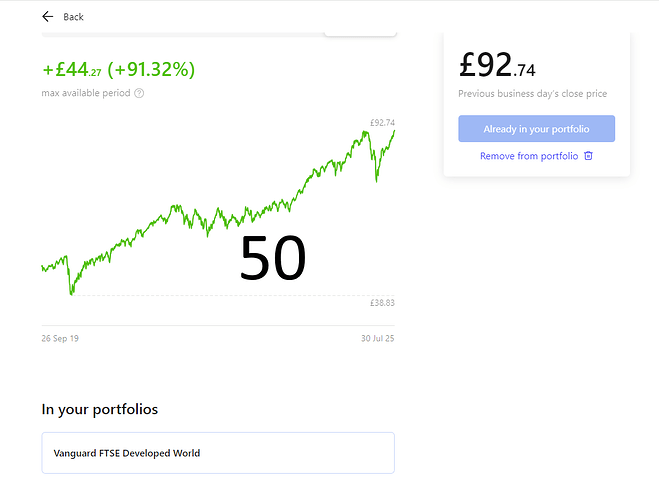Click the help icon beside max available period
This screenshot has width=659, height=500.
coord(139,93)
